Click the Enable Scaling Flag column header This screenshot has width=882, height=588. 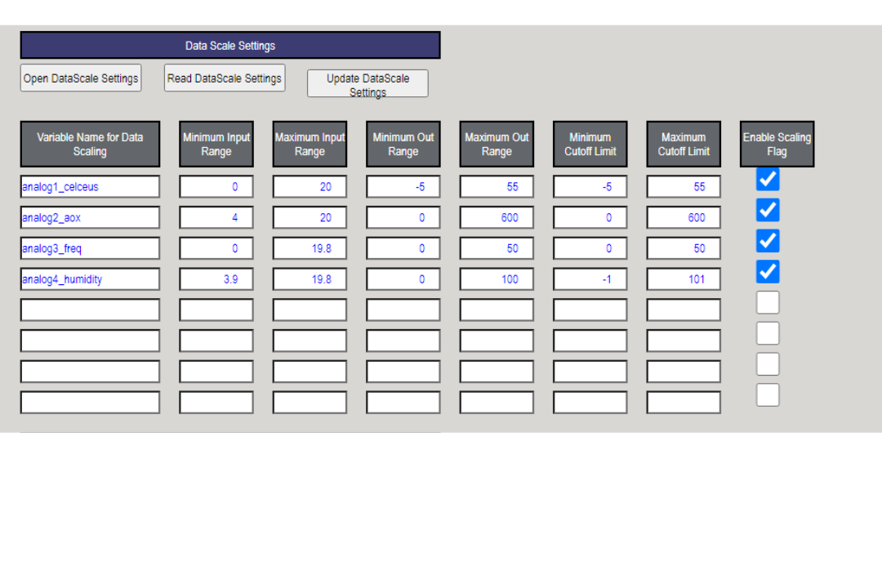coord(777,145)
